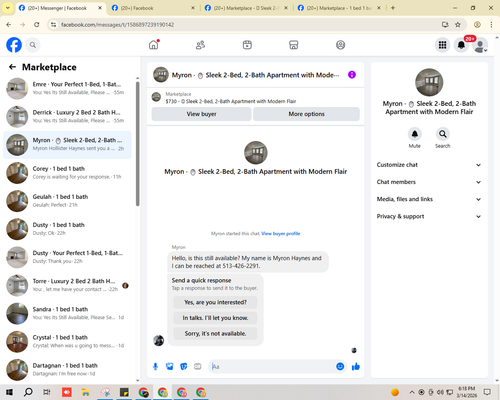500x400 pixels.
Task: Expand the Customize chat section
Action: tap(429, 165)
